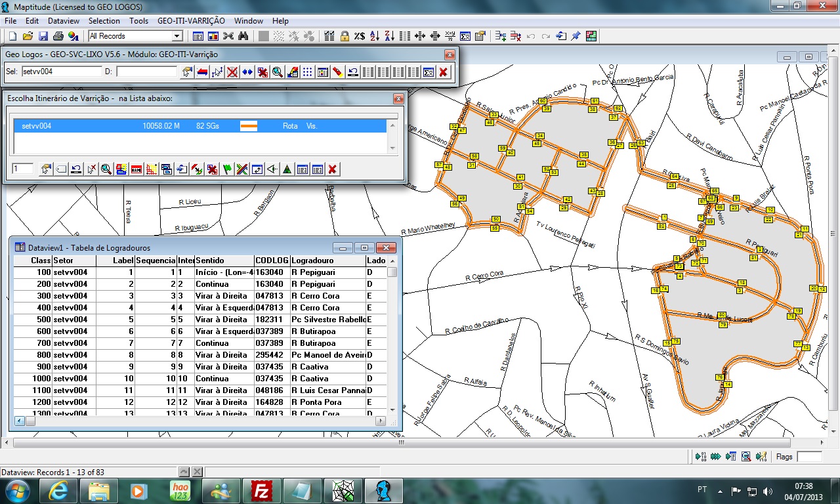Sort ascending with the A-Z icon

pos(375,36)
